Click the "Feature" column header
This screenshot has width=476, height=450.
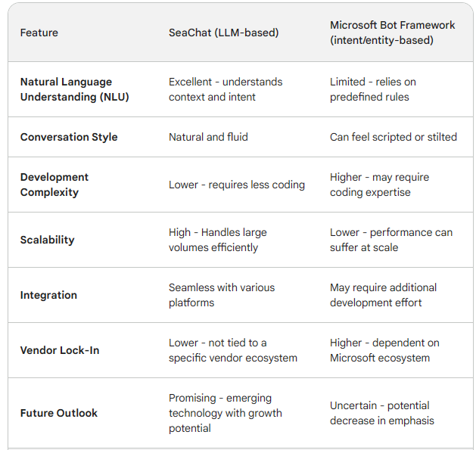point(39,33)
